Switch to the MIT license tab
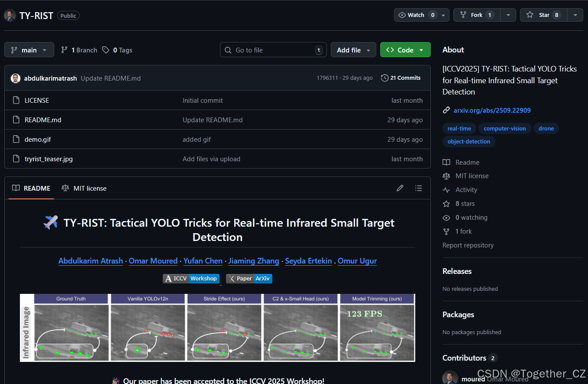588x384 pixels. (84, 188)
